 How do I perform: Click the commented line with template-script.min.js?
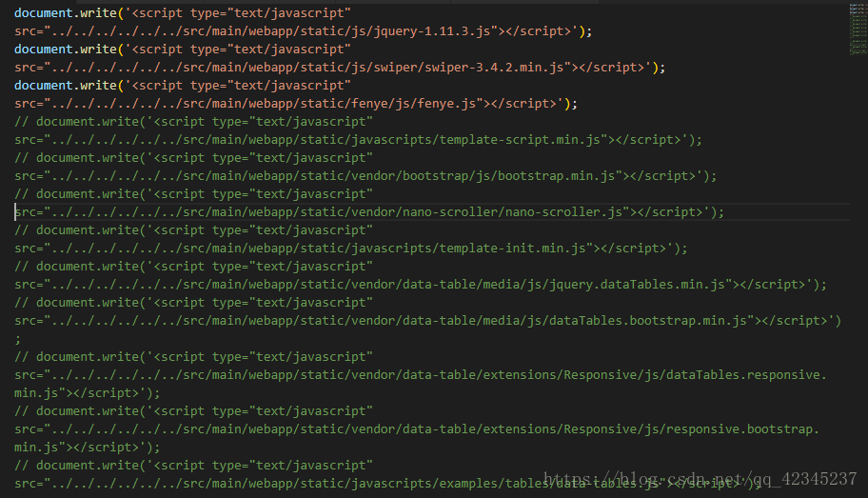[358, 140]
